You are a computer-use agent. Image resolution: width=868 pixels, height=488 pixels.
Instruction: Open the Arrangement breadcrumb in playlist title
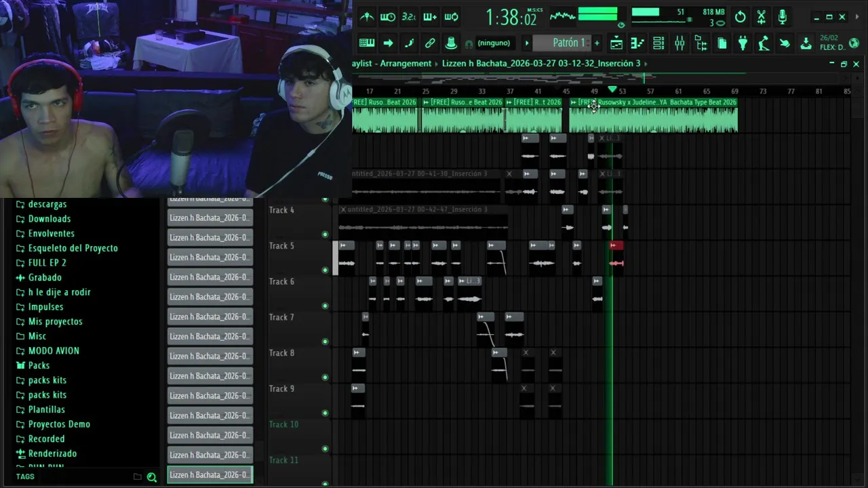tap(406, 64)
